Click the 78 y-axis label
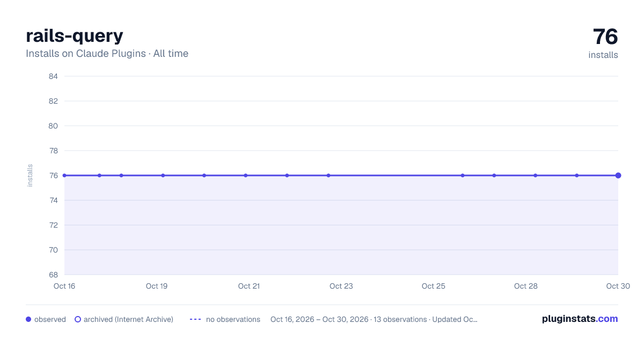 coord(53,151)
